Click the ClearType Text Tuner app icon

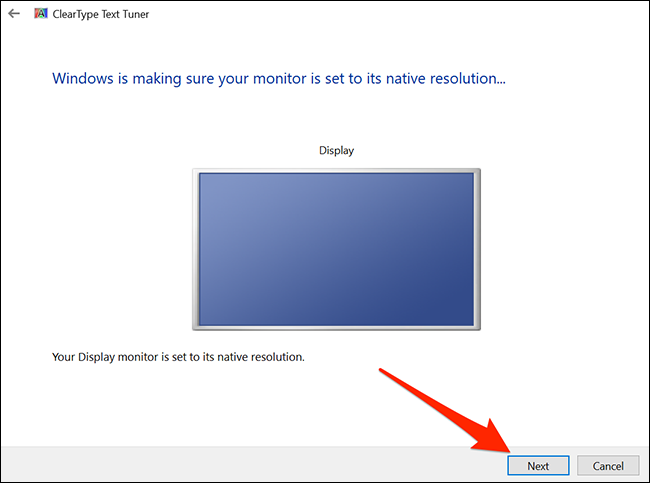pyautogui.click(x=40, y=15)
